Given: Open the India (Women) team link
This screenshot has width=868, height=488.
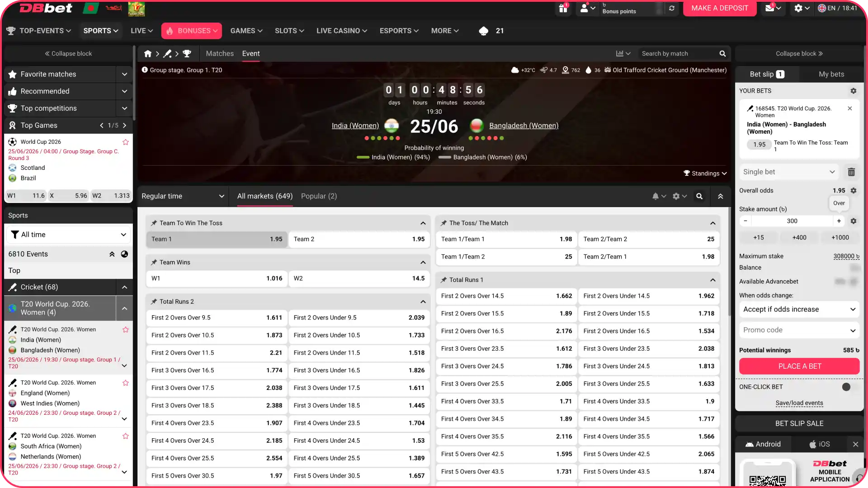Looking at the screenshot, I should (355, 126).
